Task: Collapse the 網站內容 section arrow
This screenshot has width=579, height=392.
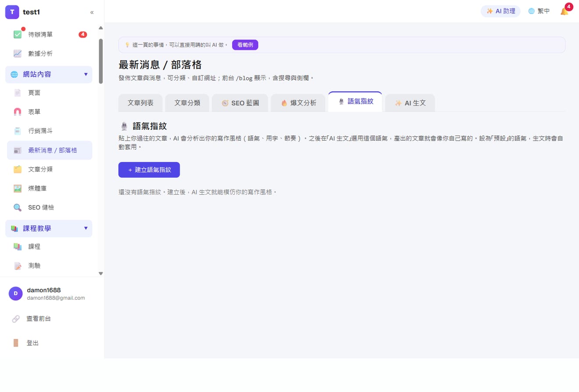Action: [x=86, y=74]
